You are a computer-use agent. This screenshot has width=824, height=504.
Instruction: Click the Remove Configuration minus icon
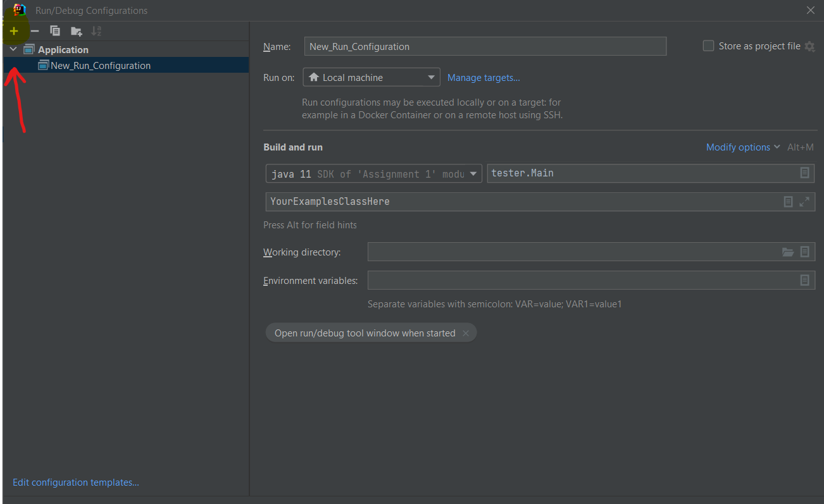[35, 31]
